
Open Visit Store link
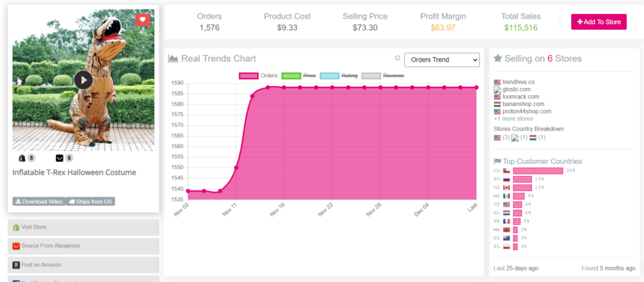point(83,227)
